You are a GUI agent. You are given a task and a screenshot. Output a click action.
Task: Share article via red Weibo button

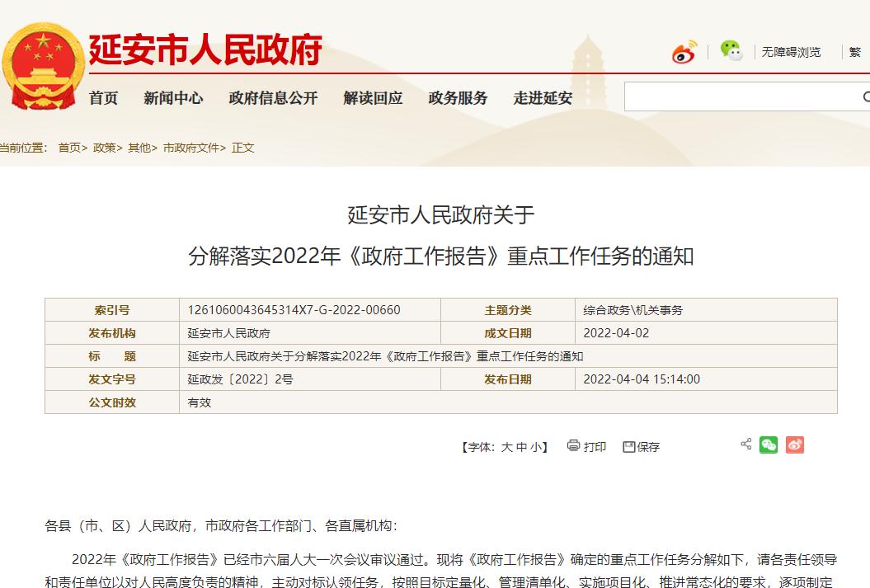(794, 445)
